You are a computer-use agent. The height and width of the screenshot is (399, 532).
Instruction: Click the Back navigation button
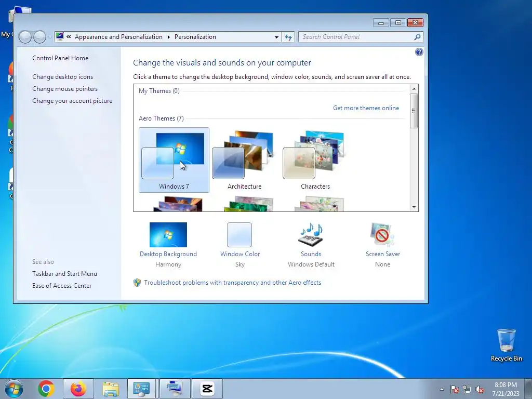[25, 37]
